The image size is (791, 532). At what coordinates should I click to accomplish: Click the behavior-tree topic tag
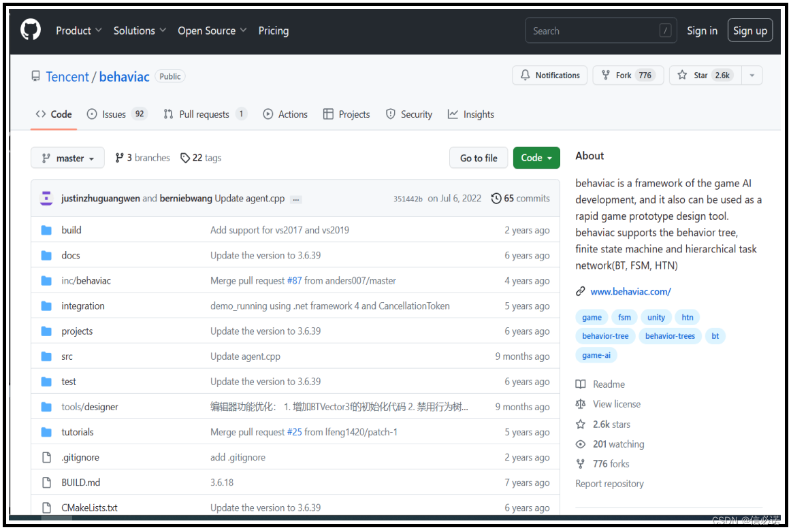click(x=605, y=336)
